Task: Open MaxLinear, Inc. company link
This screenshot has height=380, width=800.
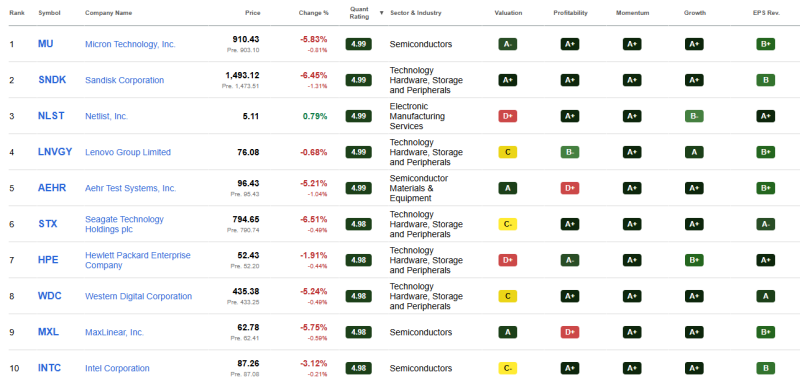Action: (x=114, y=333)
